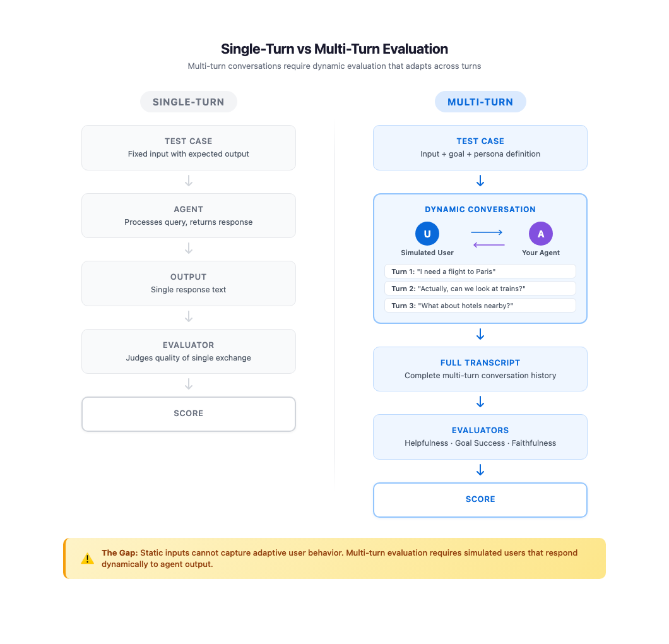The width and height of the screenshot is (669, 644).
Task: Click the Your Agent avatar icon
Action: 541,234
